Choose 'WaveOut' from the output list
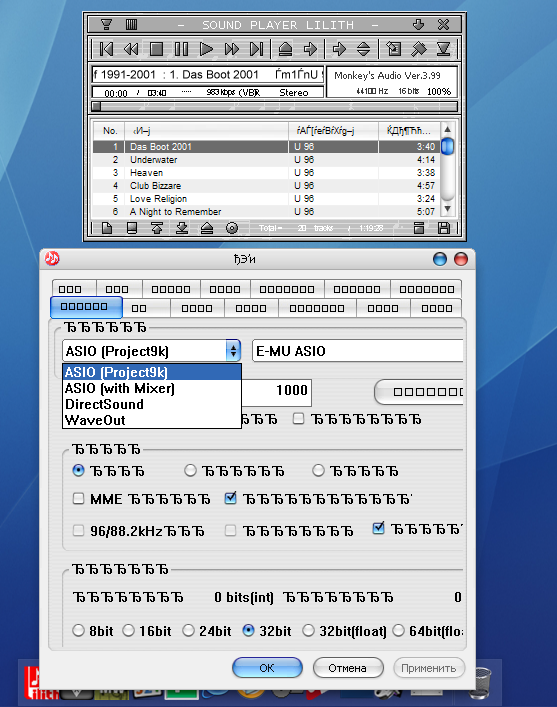 click(x=152, y=420)
